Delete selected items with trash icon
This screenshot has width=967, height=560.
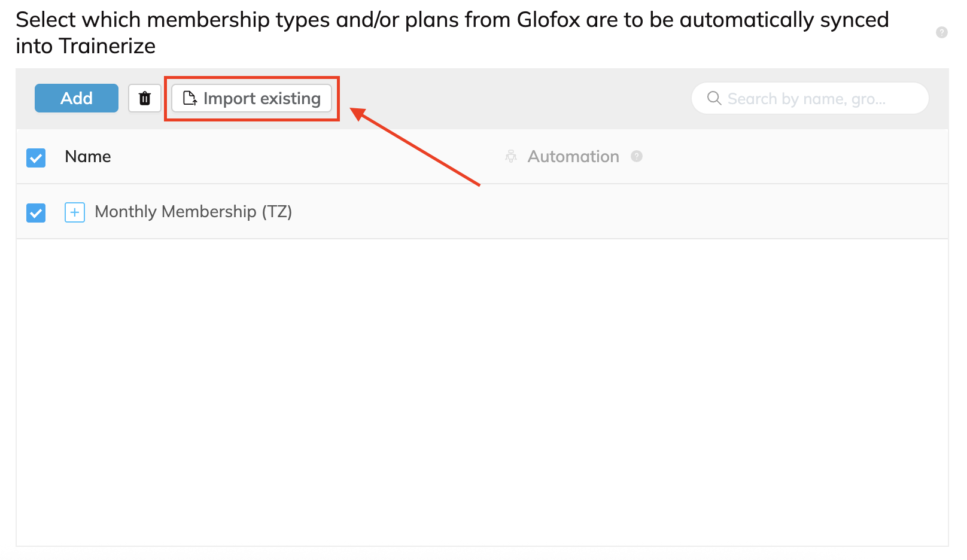click(x=145, y=98)
